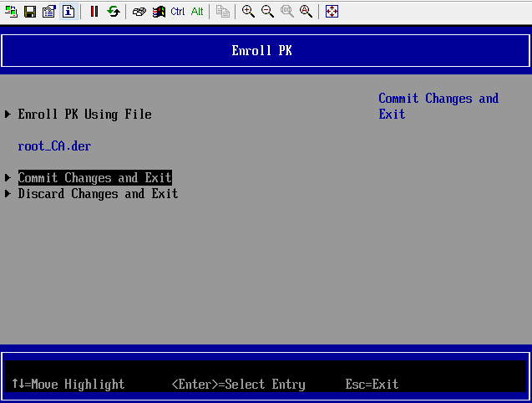Click the session info icon

click(68, 12)
